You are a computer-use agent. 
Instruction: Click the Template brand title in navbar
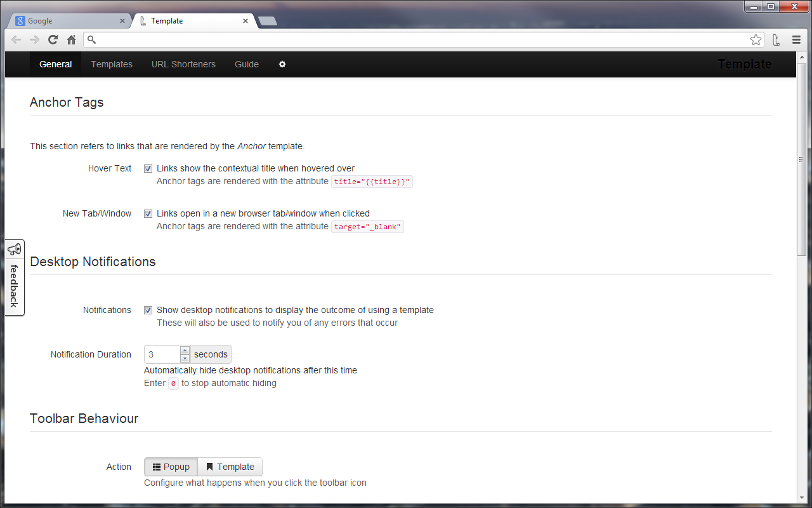[745, 64]
